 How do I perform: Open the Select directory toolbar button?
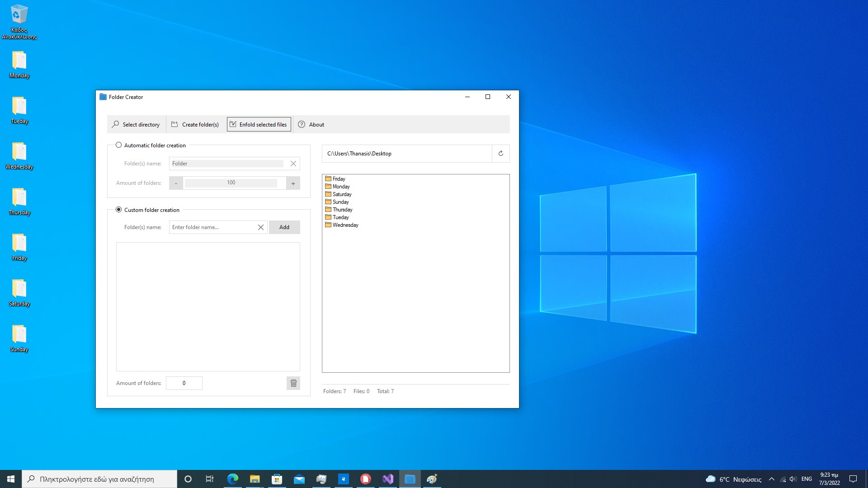[136, 125]
